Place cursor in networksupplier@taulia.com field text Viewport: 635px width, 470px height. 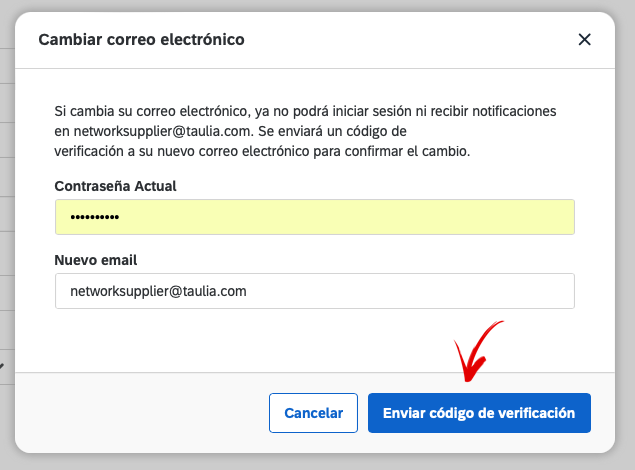tap(158, 291)
